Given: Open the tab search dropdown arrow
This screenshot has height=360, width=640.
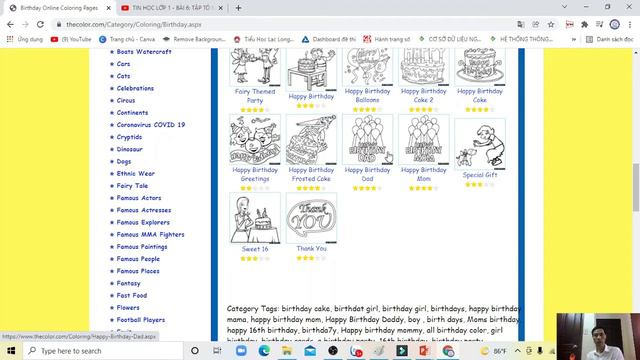Looking at the screenshot, I should pyautogui.click(x=564, y=7).
